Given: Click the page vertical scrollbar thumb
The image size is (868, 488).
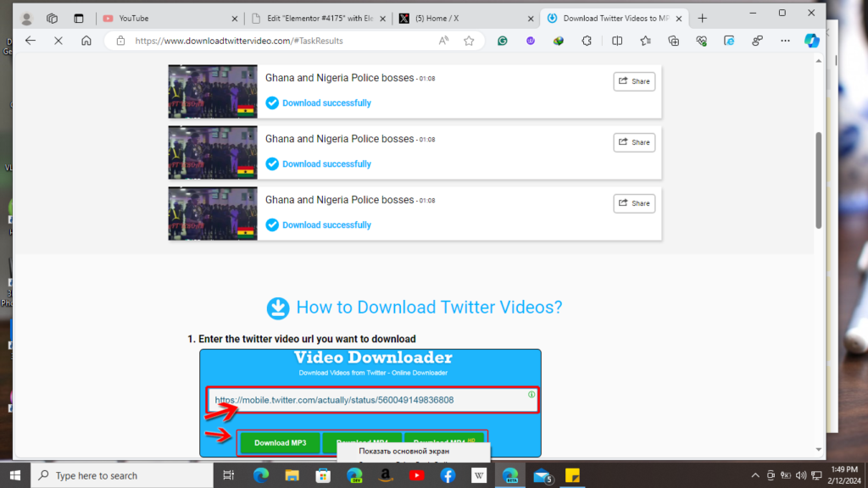Looking at the screenshot, I should (819, 178).
